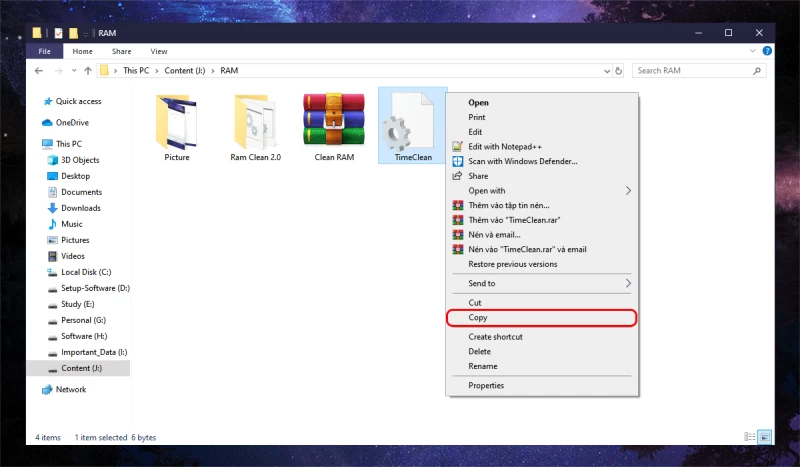Choose Edit in the context menu

(x=542, y=132)
